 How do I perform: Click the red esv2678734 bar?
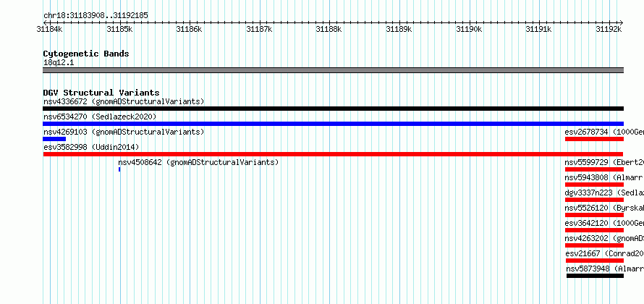pos(594,139)
